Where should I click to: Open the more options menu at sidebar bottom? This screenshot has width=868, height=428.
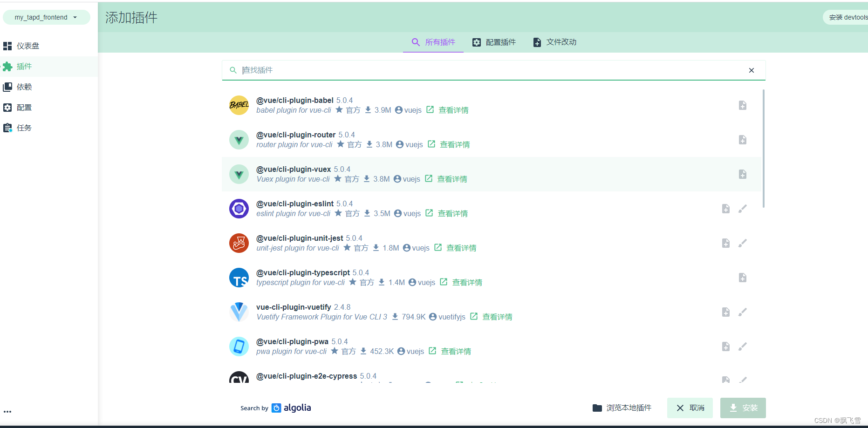[7, 412]
